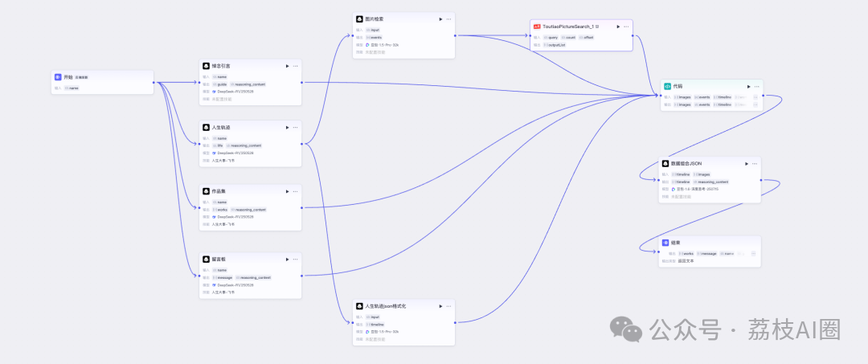This screenshot has height=364, width=868.
Task: Click the input port of 代码 node
Action: [x=661, y=95]
